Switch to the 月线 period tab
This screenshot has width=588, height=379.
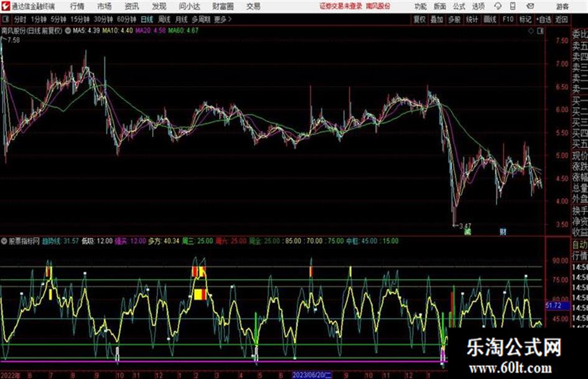[x=181, y=19]
